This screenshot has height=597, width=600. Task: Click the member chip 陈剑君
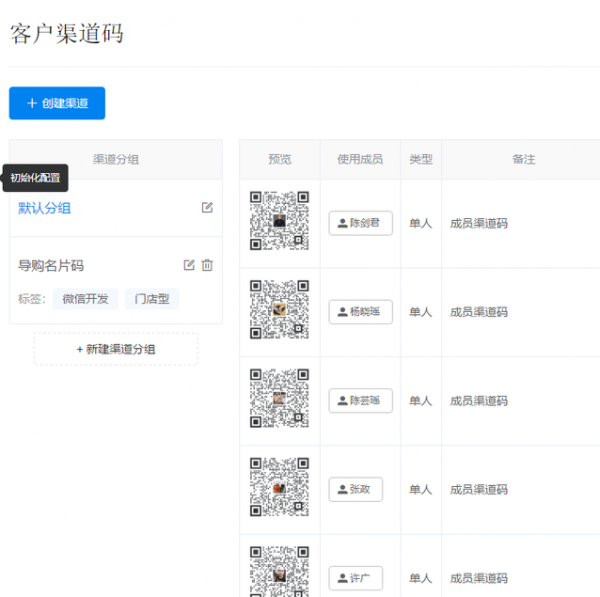360,223
